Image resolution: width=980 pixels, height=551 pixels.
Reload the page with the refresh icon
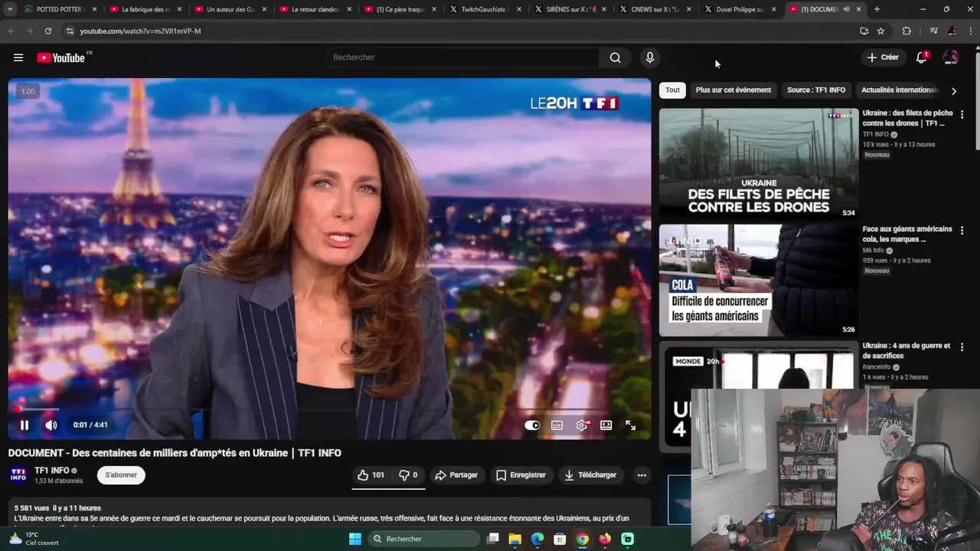coord(47,31)
